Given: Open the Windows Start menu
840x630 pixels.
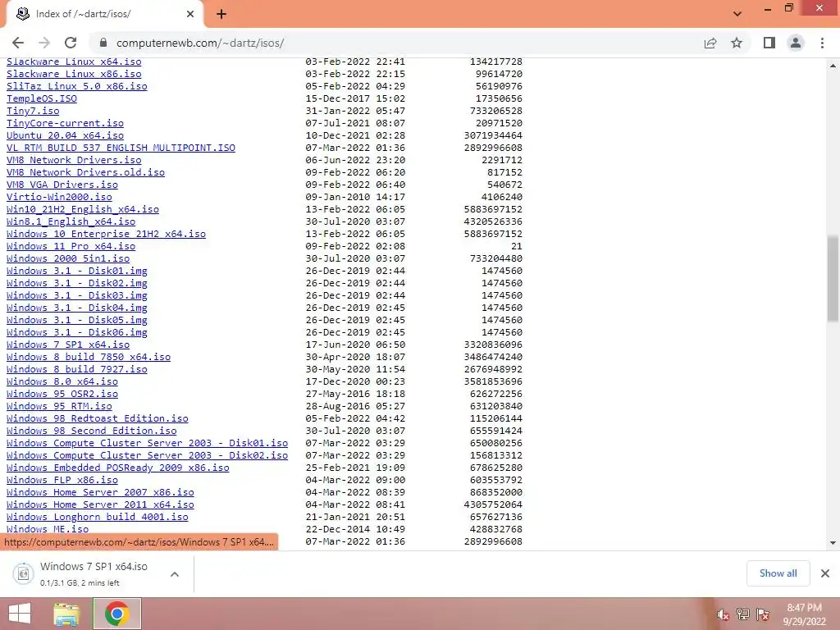Looking at the screenshot, I should (20, 614).
